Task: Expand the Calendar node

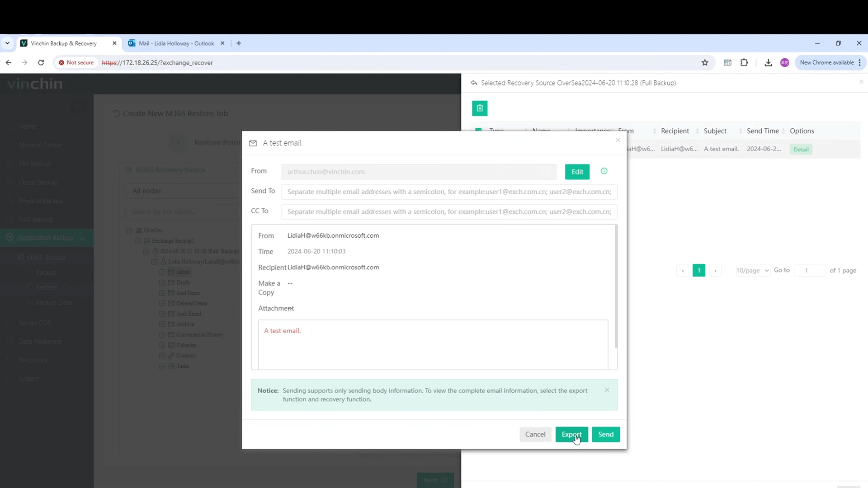Action: point(162,345)
